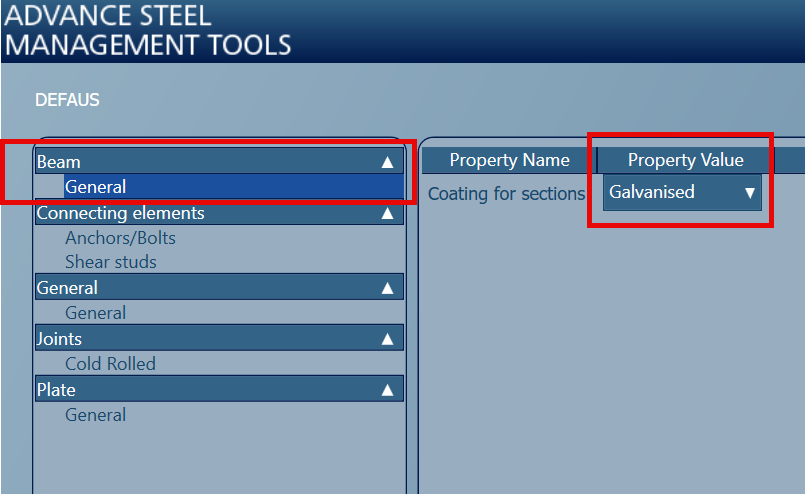The width and height of the screenshot is (805, 494).
Task: Collapse the Joints category arrow
Action: pyautogui.click(x=387, y=339)
